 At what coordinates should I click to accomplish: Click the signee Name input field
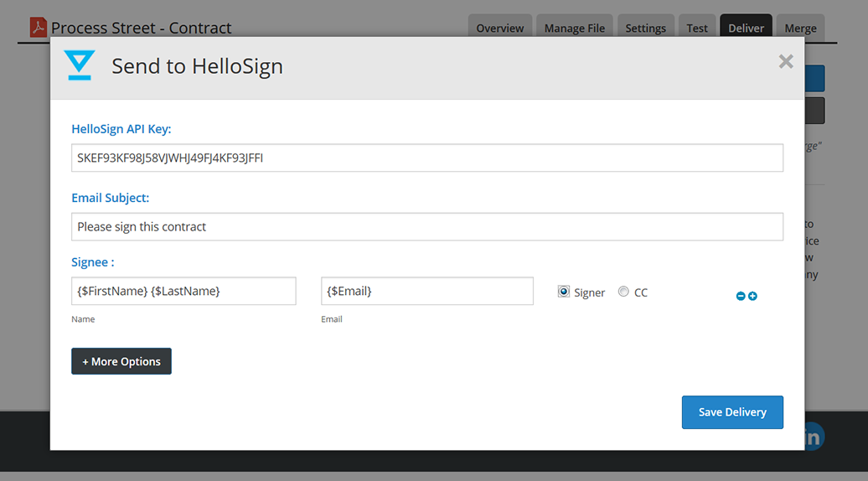click(x=183, y=291)
